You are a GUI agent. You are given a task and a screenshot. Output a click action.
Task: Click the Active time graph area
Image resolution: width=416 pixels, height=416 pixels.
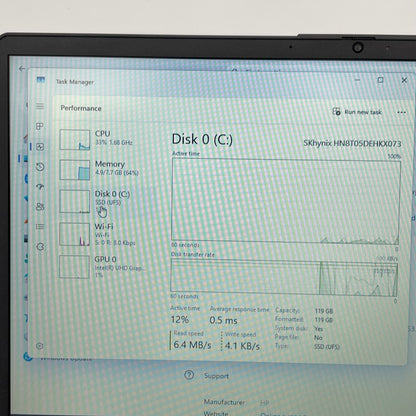click(286, 201)
